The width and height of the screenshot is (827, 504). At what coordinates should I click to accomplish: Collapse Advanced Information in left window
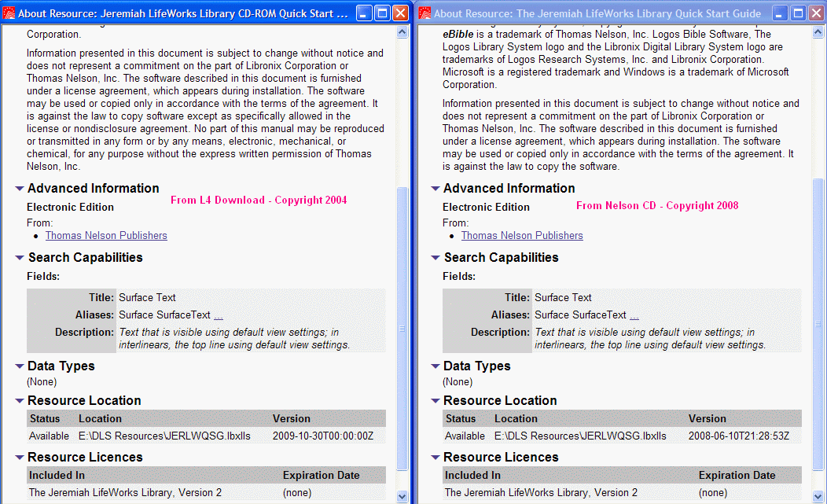click(x=20, y=189)
